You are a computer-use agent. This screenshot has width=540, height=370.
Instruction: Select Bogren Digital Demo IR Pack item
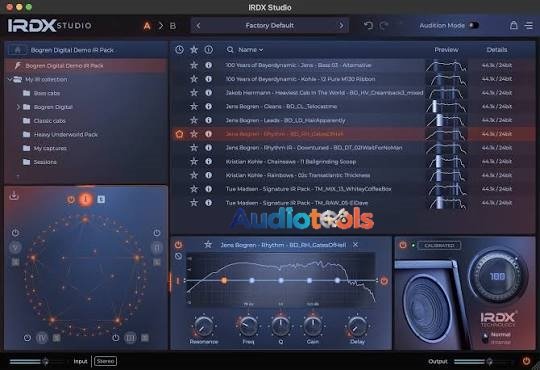click(86, 66)
